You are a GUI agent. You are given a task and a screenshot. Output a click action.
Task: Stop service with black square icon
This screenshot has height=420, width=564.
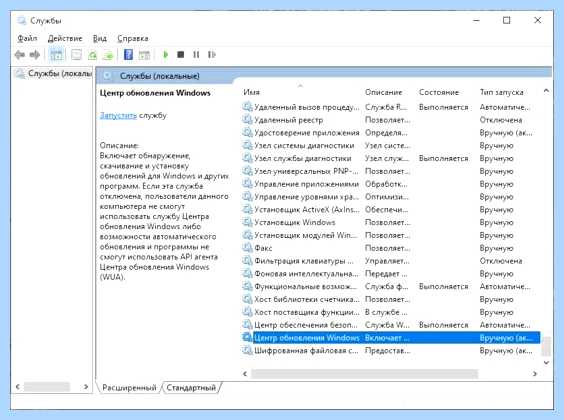(181, 55)
